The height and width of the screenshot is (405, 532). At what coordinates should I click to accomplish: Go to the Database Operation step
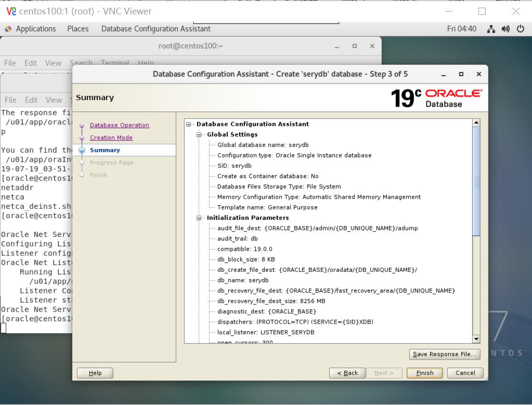click(120, 125)
